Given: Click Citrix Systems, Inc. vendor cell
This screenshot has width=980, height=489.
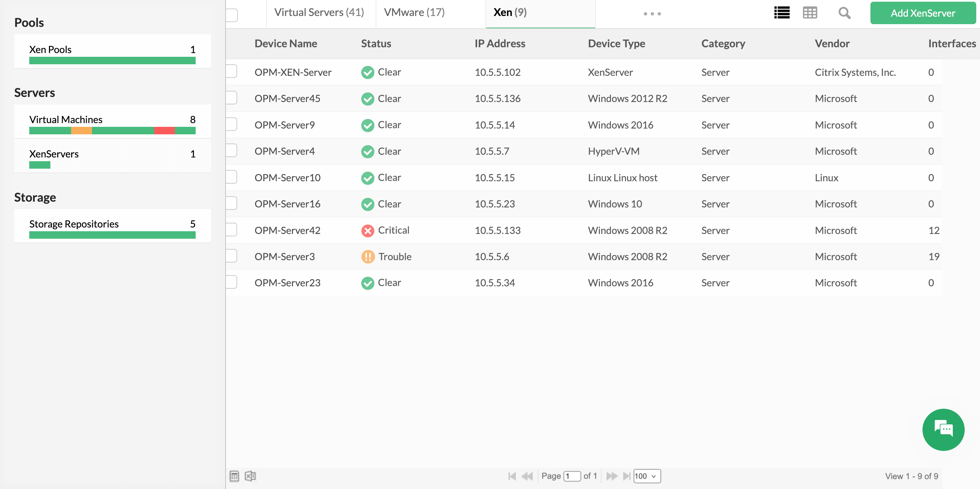Looking at the screenshot, I should tap(855, 72).
